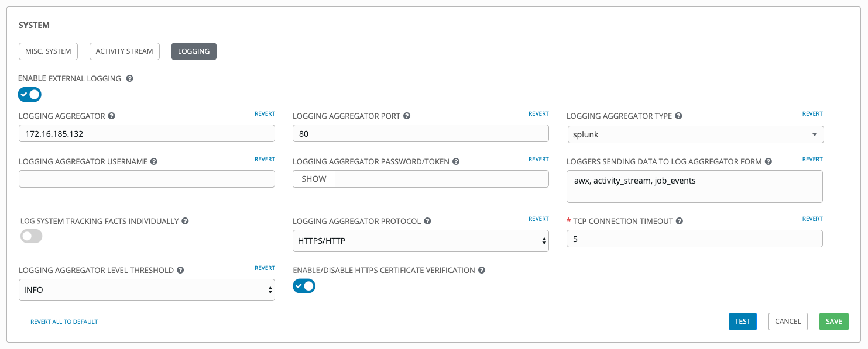Open Logging Aggregator Type dropdown showing splunk
Image resolution: width=868 pixels, height=349 pixels.
(695, 134)
